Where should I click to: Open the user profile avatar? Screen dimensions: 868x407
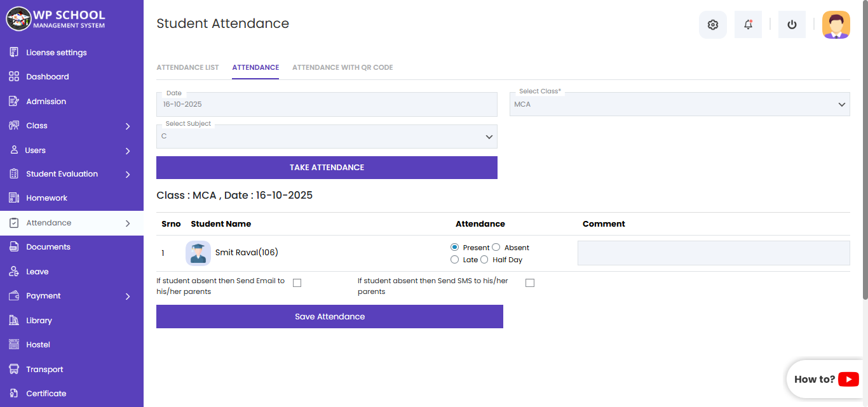(x=836, y=25)
